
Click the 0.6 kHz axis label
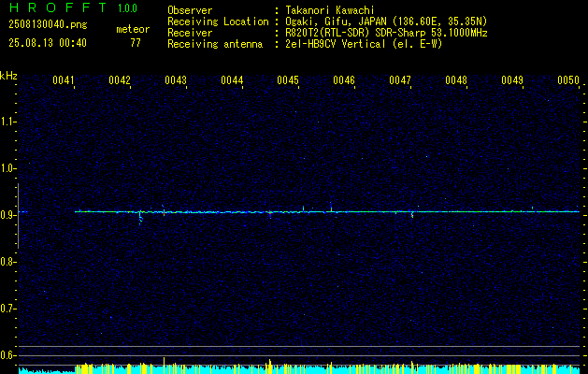[7, 355]
